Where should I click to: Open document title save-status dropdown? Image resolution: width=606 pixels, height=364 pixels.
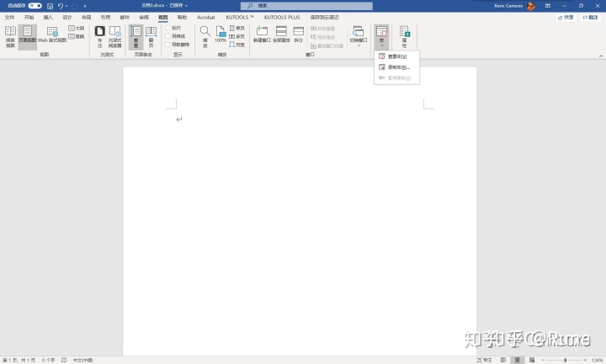tap(186, 6)
